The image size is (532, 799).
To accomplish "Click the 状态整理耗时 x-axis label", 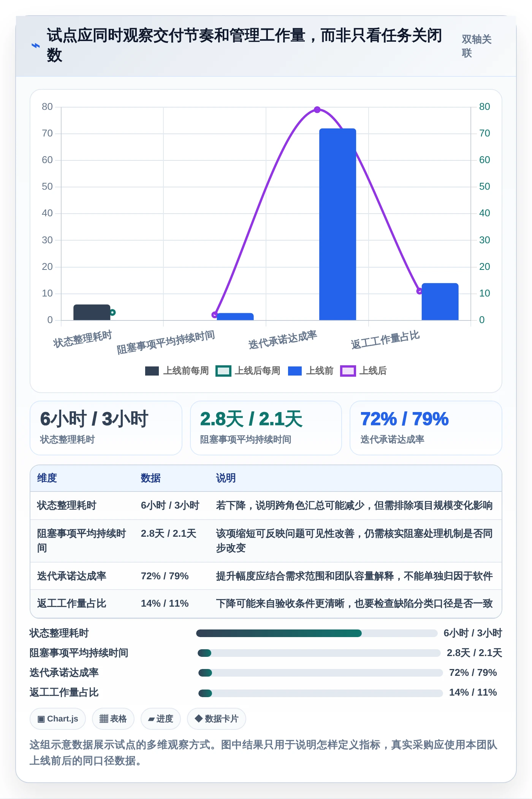I will (82, 339).
